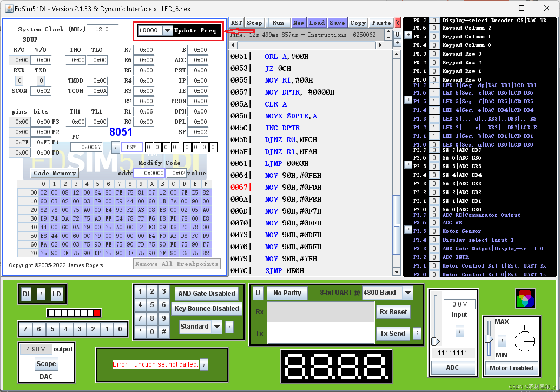560x392 pixels.
Task: Click the info icon under ADC input label
Action: [459, 331]
